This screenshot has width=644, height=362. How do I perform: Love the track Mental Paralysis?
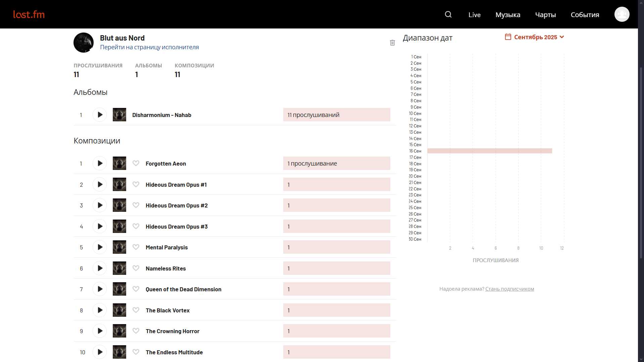point(136,247)
